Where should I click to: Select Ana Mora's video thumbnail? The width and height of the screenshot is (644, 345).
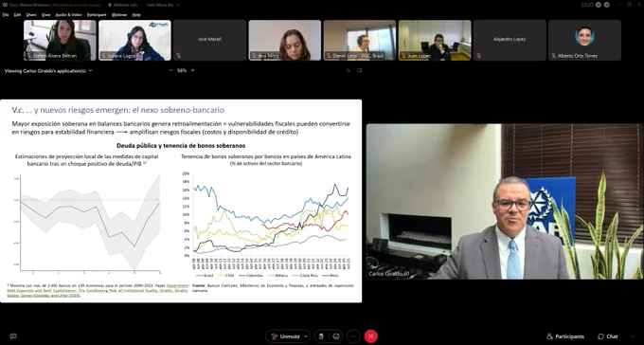point(285,41)
